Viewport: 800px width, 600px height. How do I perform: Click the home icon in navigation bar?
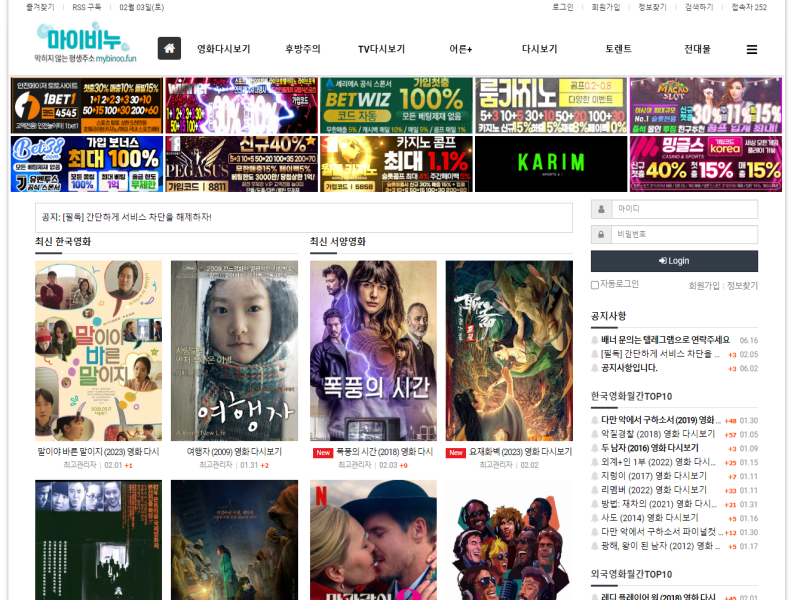pos(169,49)
